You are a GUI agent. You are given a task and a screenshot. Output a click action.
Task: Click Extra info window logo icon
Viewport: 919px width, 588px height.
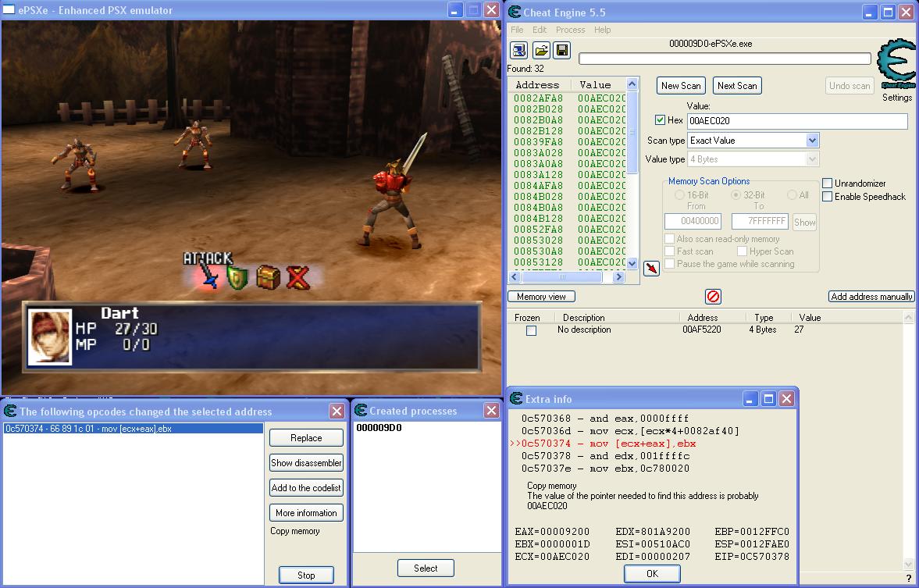pyautogui.click(x=516, y=399)
